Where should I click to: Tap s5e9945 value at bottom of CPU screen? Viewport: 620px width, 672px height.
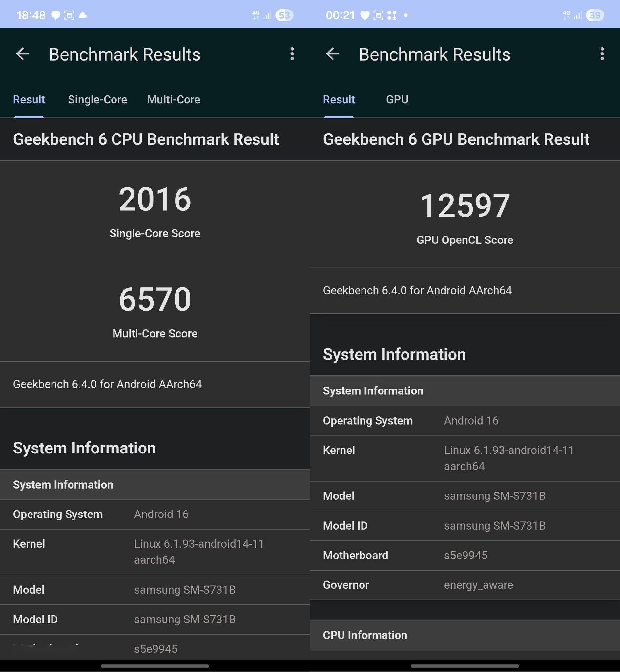click(x=156, y=649)
